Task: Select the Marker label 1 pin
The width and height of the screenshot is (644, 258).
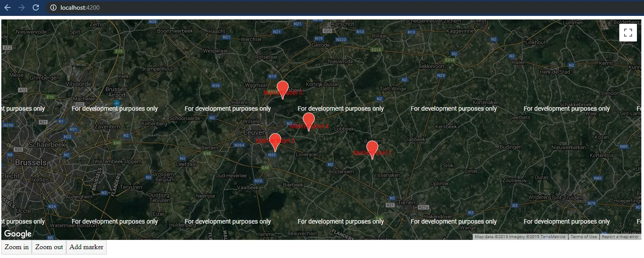Action: pos(372,150)
